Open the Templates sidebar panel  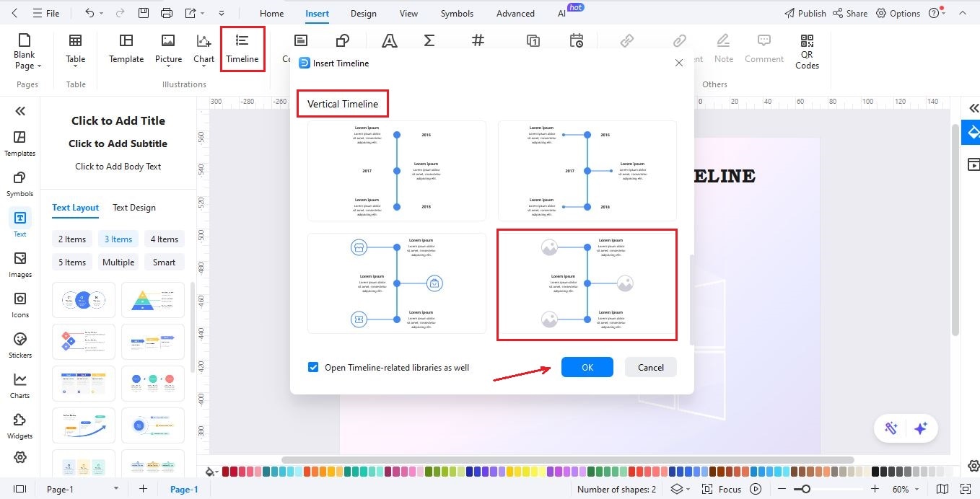(x=19, y=143)
